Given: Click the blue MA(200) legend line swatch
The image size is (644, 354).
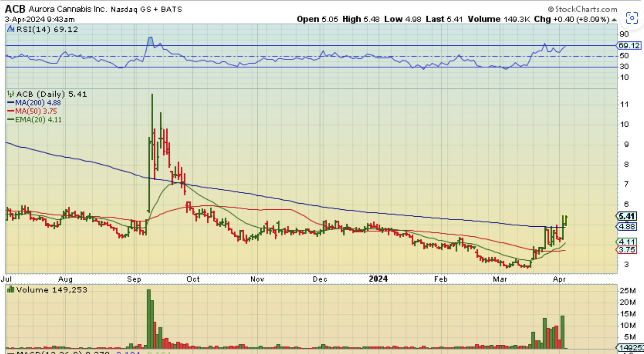Looking at the screenshot, I should pyautogui.click(x=11, y=103).
